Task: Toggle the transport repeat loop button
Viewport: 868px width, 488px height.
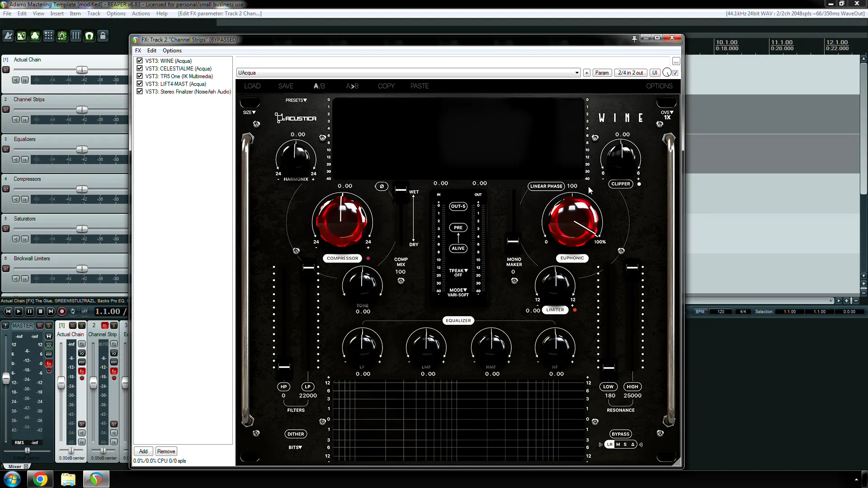Action: 73,311
